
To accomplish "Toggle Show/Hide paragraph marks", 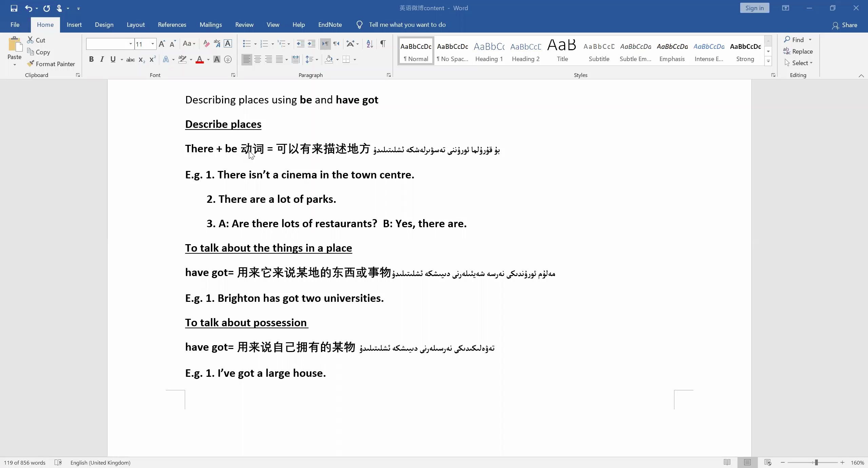I will [x=383, y=43].
